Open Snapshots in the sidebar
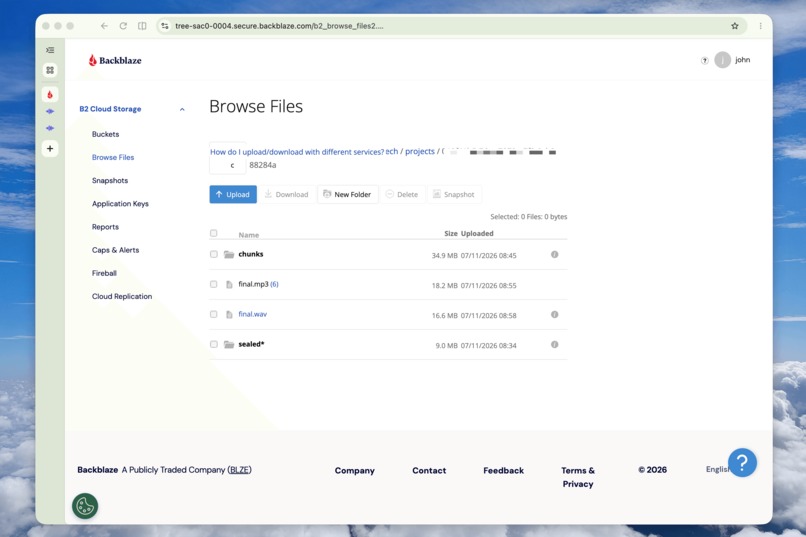806x537 pixels. [110, 180]
